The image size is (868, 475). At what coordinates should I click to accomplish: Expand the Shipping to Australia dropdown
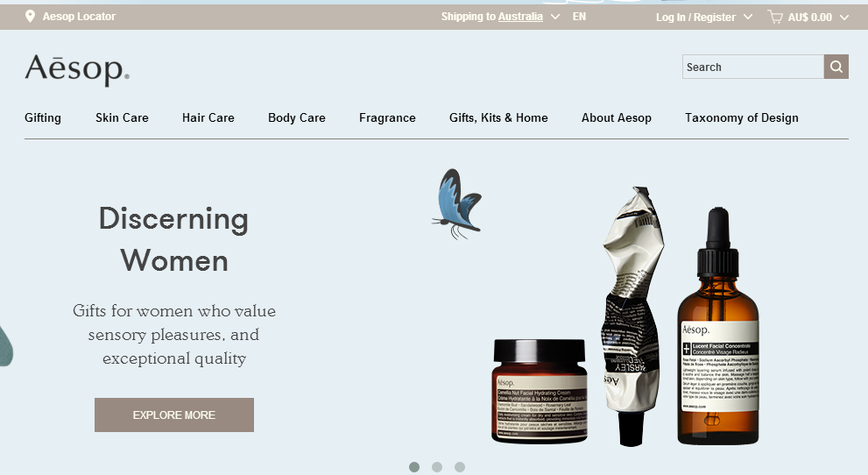tap(555, 17)
